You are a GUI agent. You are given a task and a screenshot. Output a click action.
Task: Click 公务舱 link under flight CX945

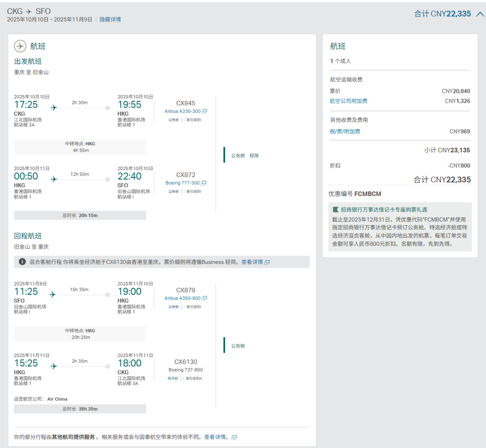[173, 120]
